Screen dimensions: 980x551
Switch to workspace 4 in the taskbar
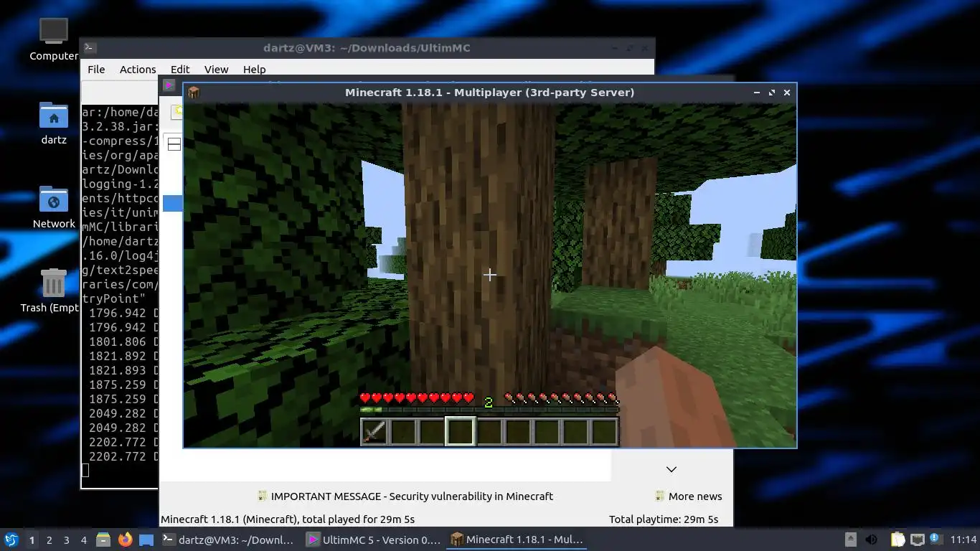[x=83, y=540]
